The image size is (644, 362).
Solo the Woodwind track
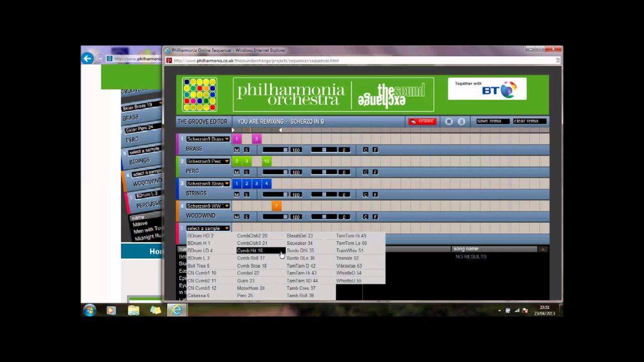pyautogui.click(x=247, y=217)
